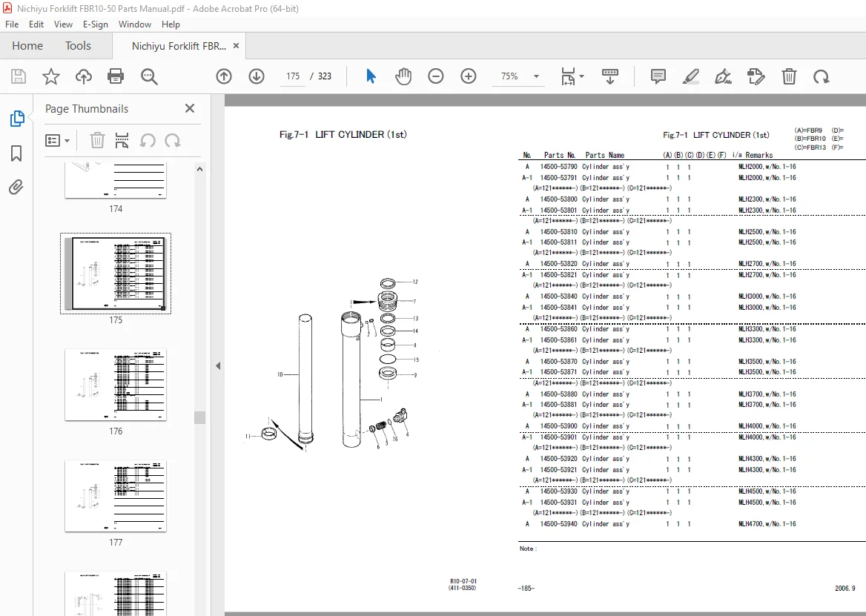
Task: Open the sign document tool
Action: coord(723,76)
